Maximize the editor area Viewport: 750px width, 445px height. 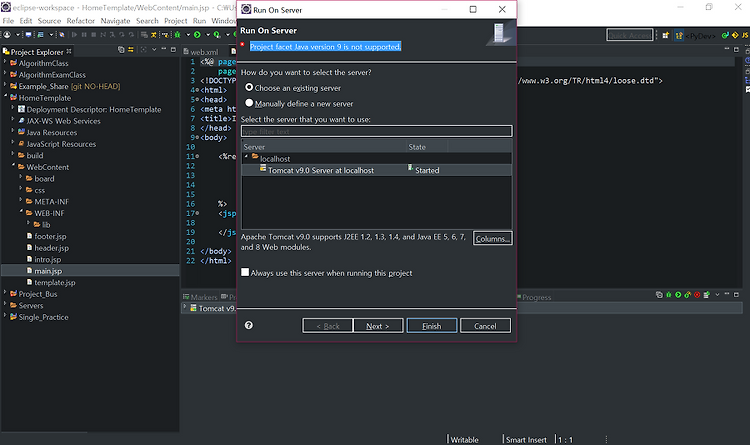point(737,49)
